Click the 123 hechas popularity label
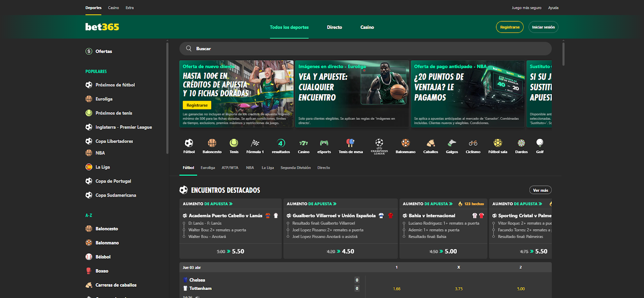 [471, 204]
